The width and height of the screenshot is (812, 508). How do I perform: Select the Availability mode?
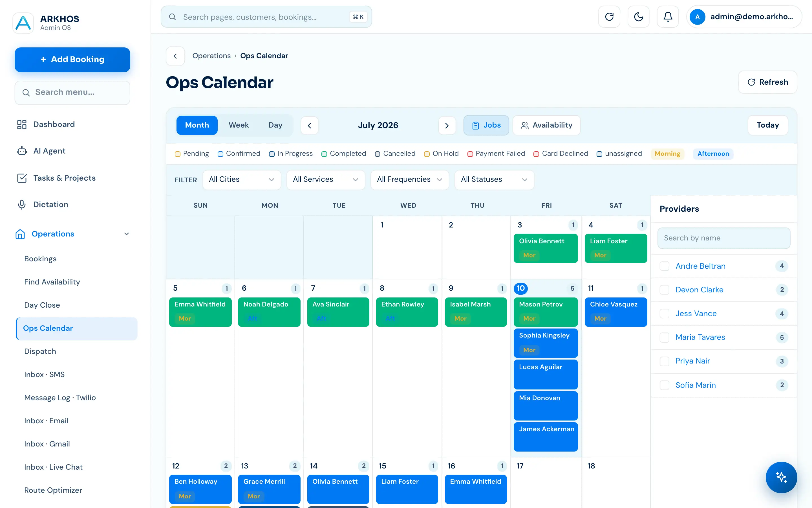[547, 125]
